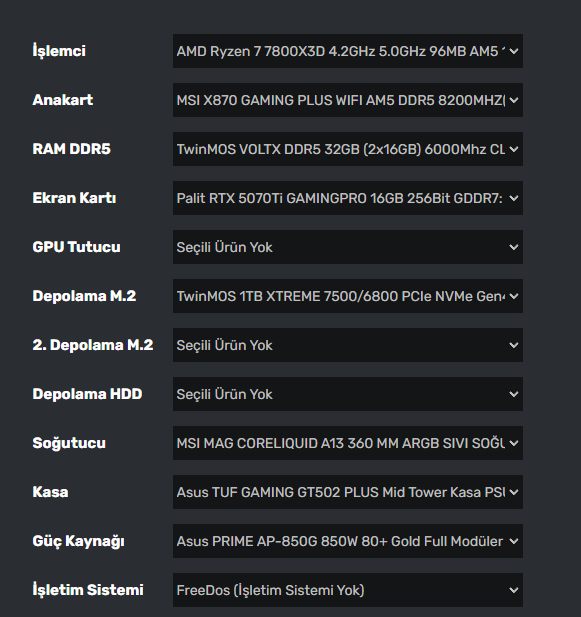The width and height of the screenshot is (581, 617).
Task: Expand the Depolama M.2 dropdown with TwinMOS 1TB
Action: (348, 296)
